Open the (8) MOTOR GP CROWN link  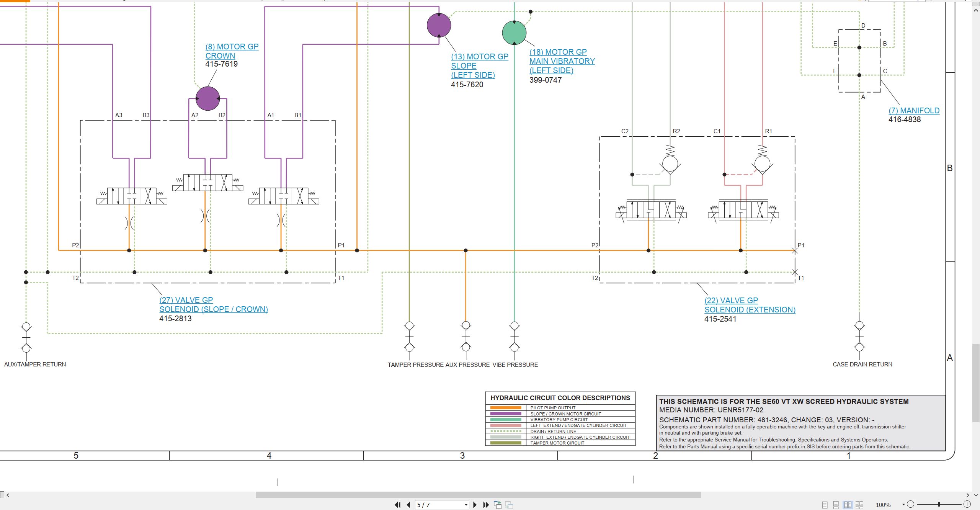[232, 51]
